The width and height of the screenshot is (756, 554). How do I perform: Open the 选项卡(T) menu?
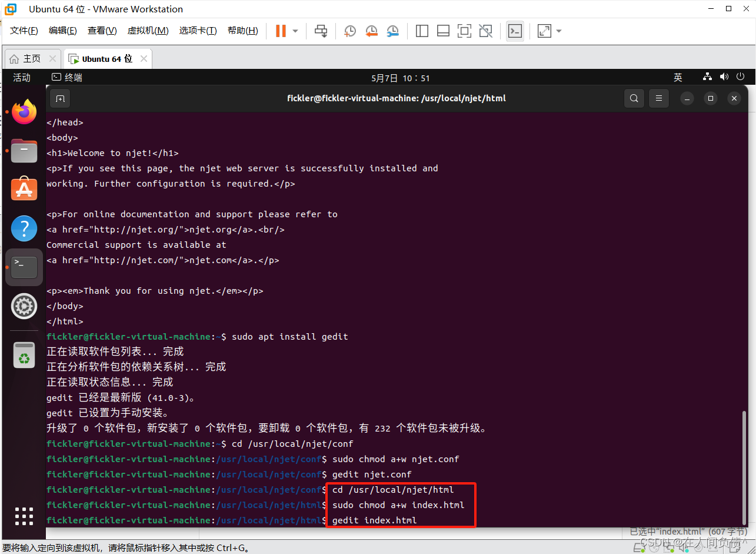tap(198, 31)
